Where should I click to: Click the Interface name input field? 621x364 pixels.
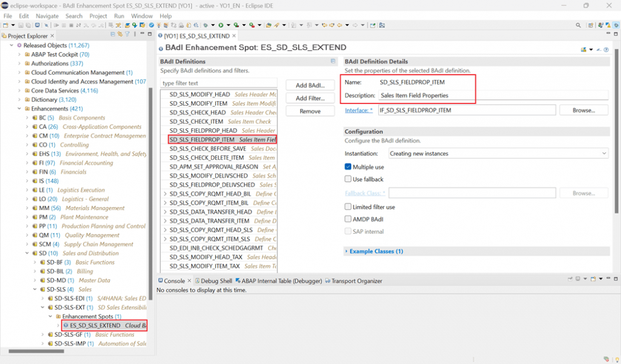(467, 110)
